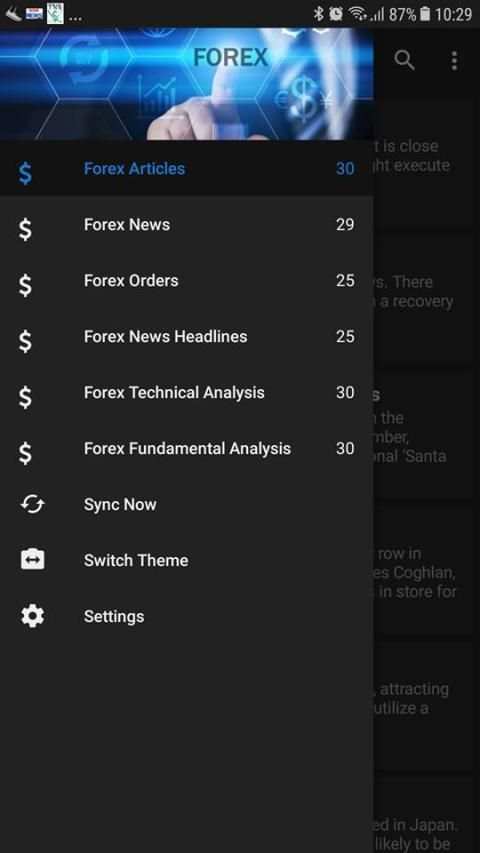Open the Forex News feed

[x=187, y=225]
